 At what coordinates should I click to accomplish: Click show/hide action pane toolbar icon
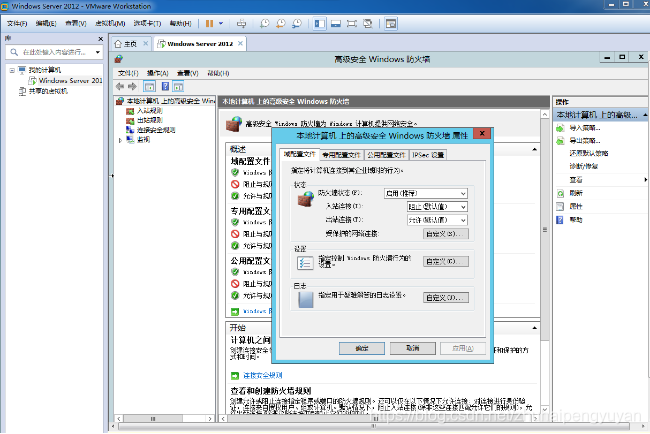click(178, 86)
